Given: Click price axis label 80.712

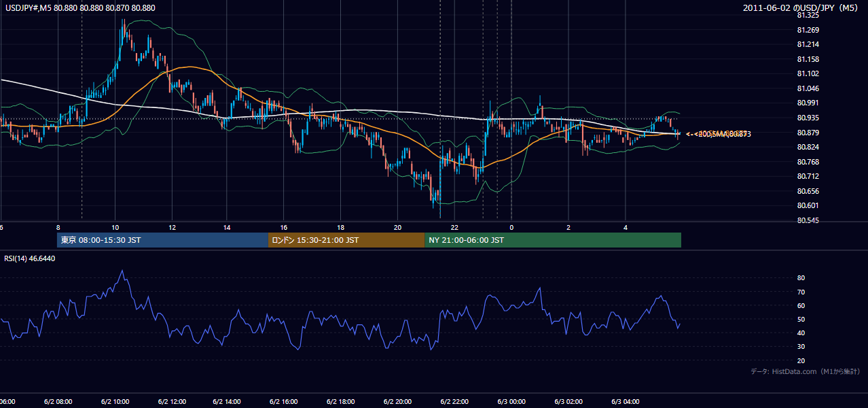Looking at the screenshot, I should [808, 176].
